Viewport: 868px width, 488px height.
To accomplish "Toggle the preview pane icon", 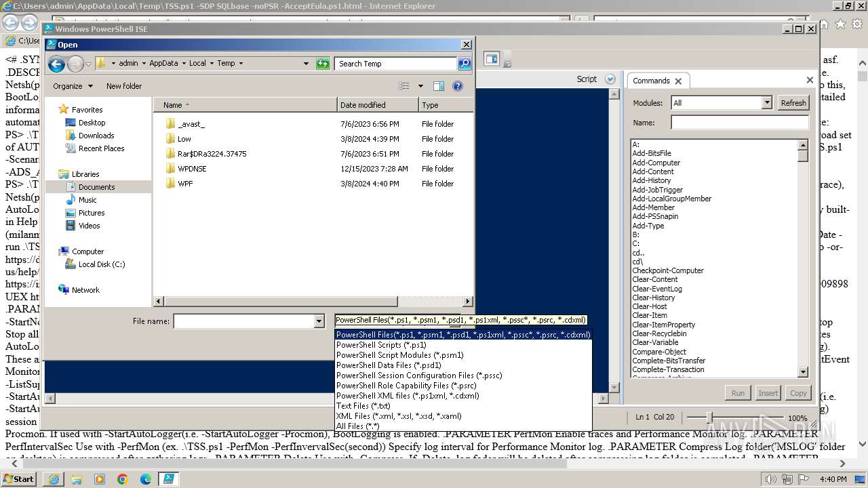I will (x=439, y=86).
